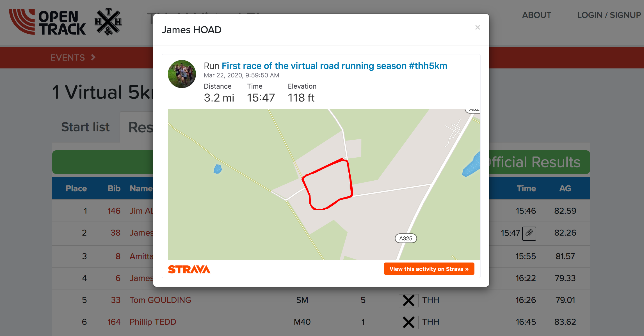Go to LOGIN / SIGNUP

pos(609,15)
